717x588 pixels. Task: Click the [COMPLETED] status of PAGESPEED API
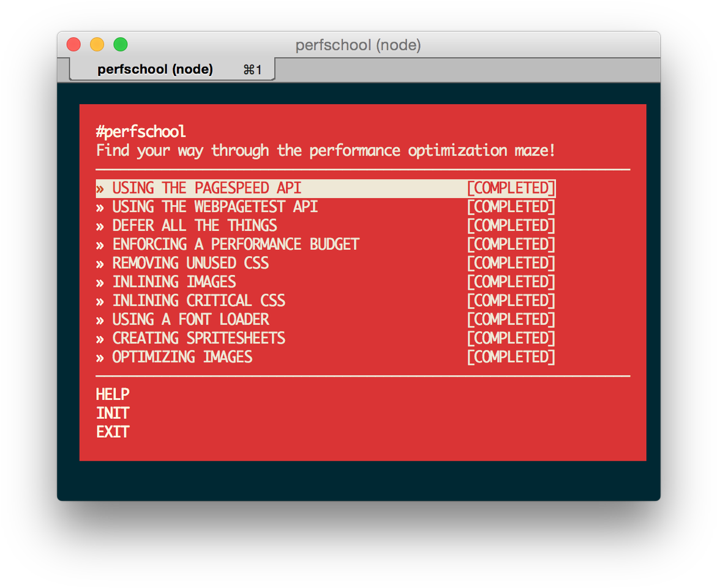tap(511, 188)
